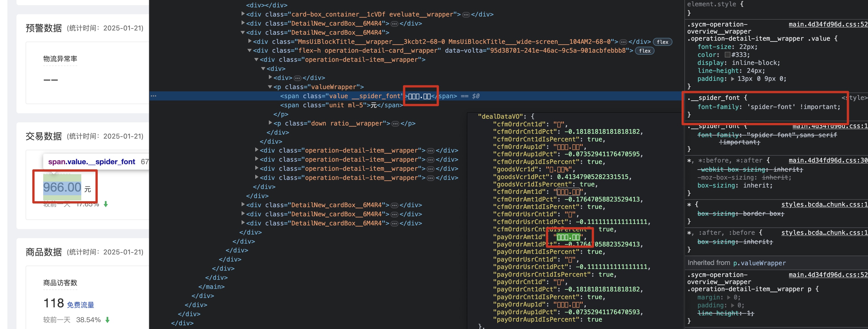This screenshot has width=868, height=329.
Task: Open main.4d34fd96d.css:30 source link
Action: (828, 160)
